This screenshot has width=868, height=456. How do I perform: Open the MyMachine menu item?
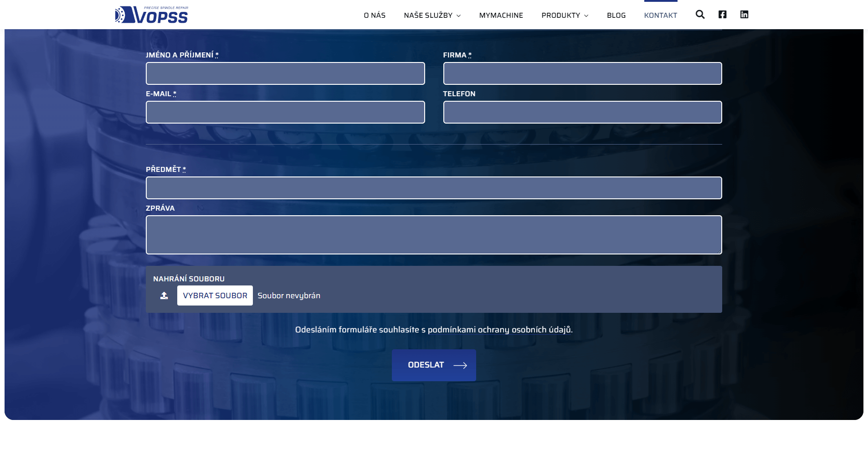501,16
